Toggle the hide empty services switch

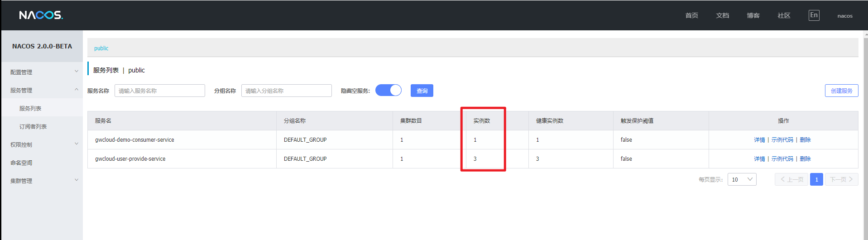(x=388, y=91)
